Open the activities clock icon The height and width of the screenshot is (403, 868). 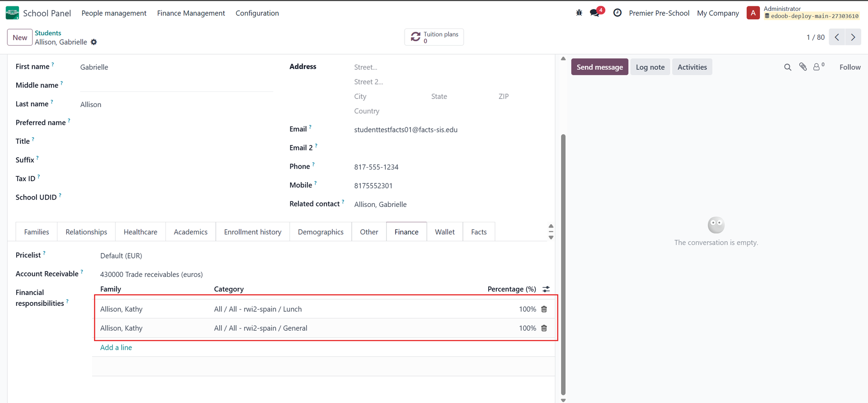tap(617, 13)
